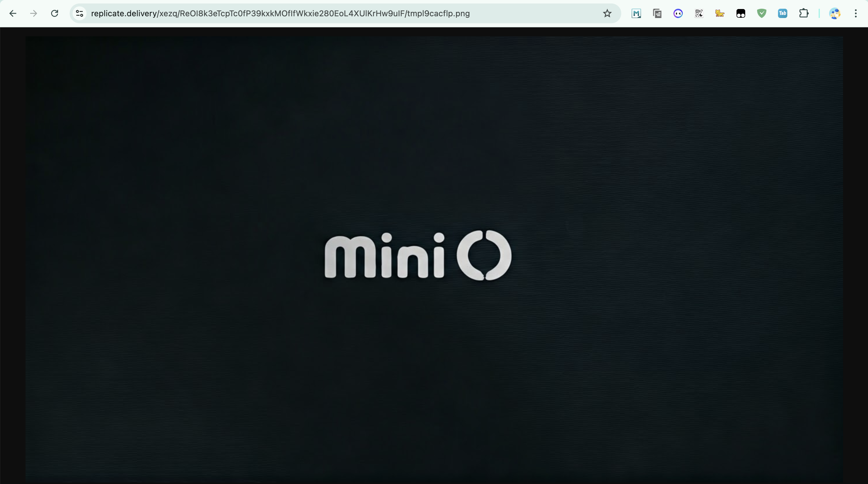868x484 pixels.
Task: Open the Tampermonkey extension icon
Action: tap(741, 13)
